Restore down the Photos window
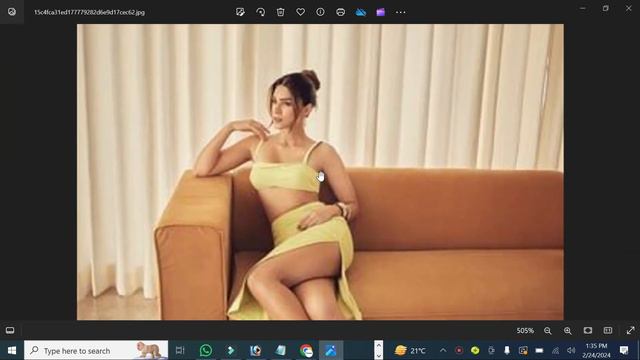Image resolution: width=640 pixels, height=360 pixels. point(606,8)
